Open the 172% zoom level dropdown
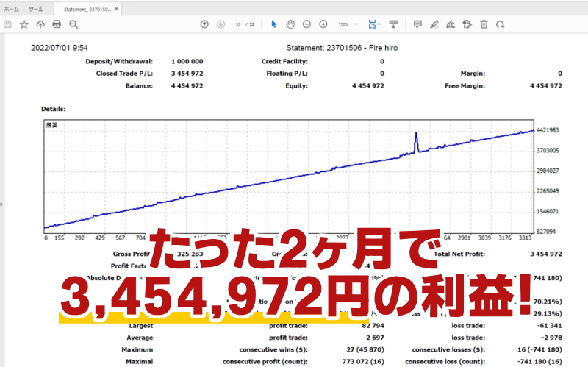588x367 pixels. click(x=356, y=24)
